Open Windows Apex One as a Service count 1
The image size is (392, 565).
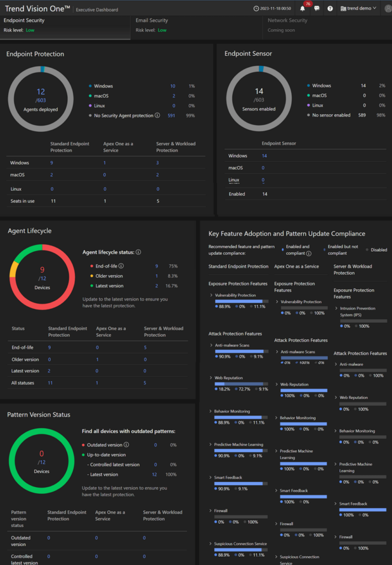[x=104, y=163]
